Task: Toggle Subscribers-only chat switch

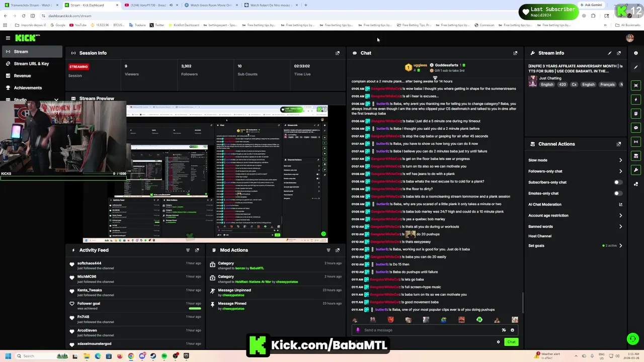Action: (x=617, y=183)
